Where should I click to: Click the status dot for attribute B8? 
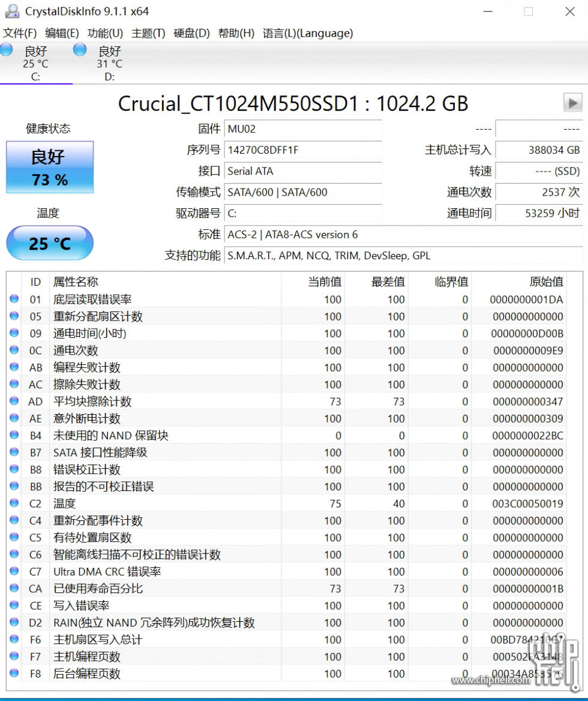pos(14,469)
